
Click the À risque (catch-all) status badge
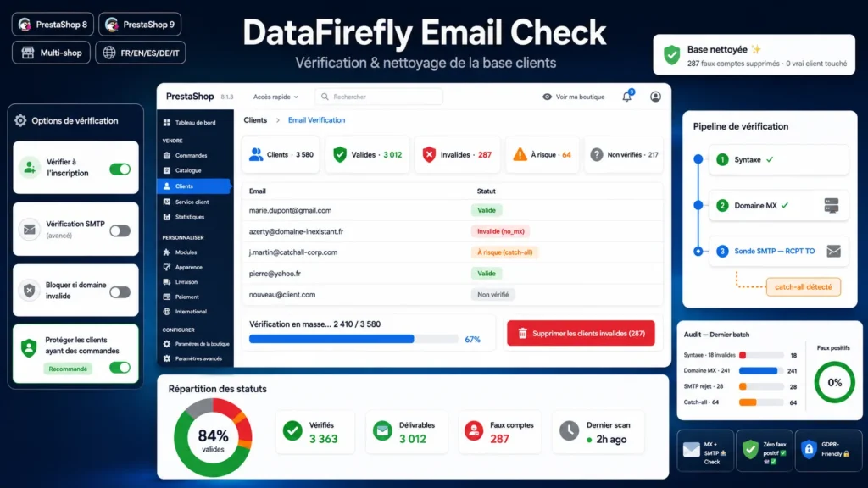tap(505, 252)
